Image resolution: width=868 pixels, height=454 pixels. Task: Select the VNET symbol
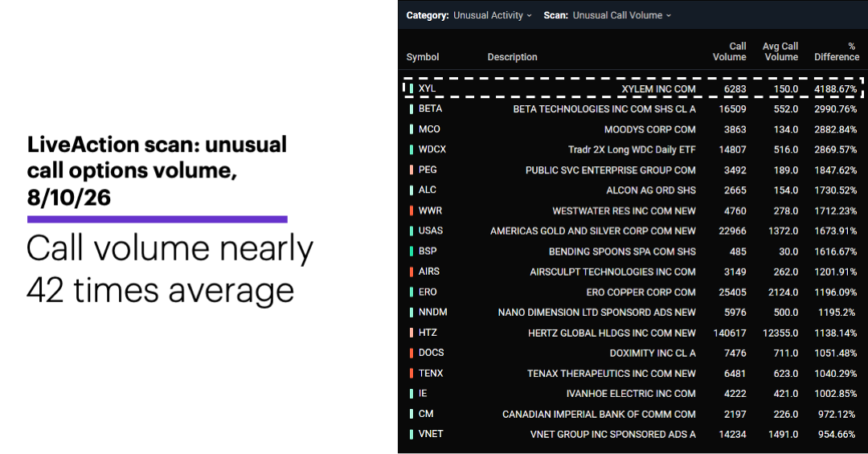[x=431, y=434]
